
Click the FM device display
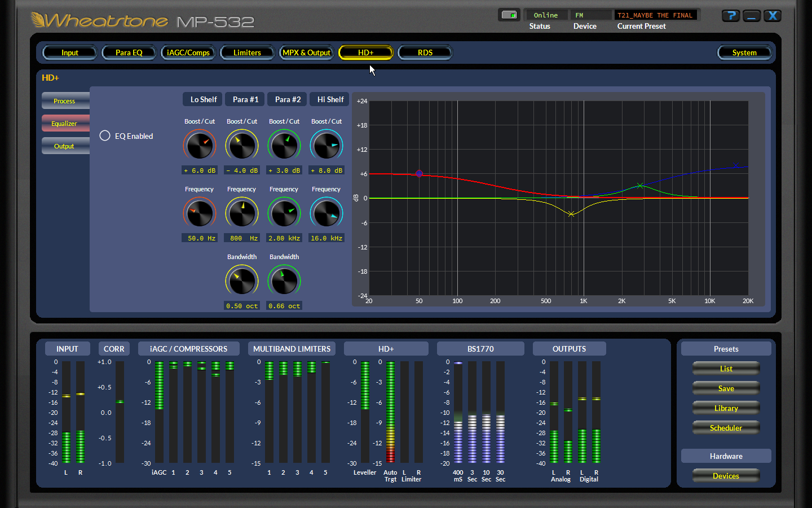(590, 15)
